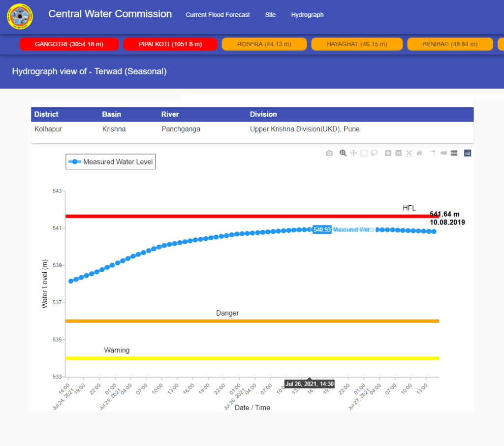Go to the Hydrograph menu item
The height and width of the screenshot is (446, 504).
click(307, 15)
